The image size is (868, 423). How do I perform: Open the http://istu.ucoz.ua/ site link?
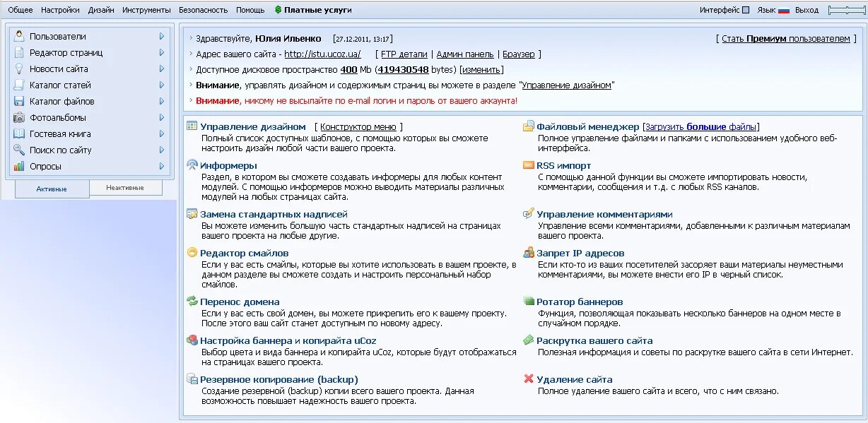(322, 54)
